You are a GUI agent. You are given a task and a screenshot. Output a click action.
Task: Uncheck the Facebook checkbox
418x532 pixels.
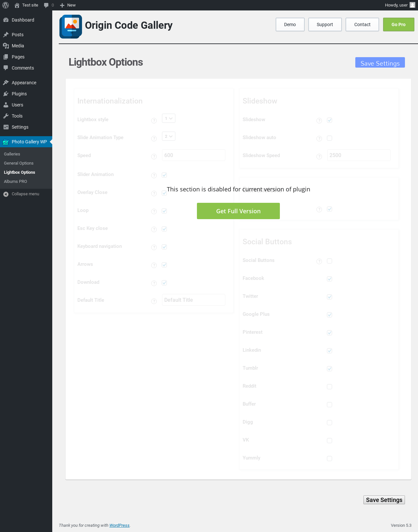coord(330,279)
